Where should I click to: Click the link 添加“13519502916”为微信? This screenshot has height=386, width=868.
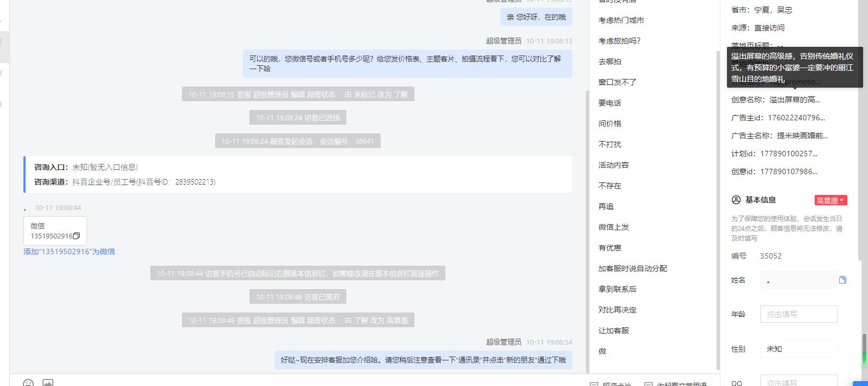[x=69, y=252]
